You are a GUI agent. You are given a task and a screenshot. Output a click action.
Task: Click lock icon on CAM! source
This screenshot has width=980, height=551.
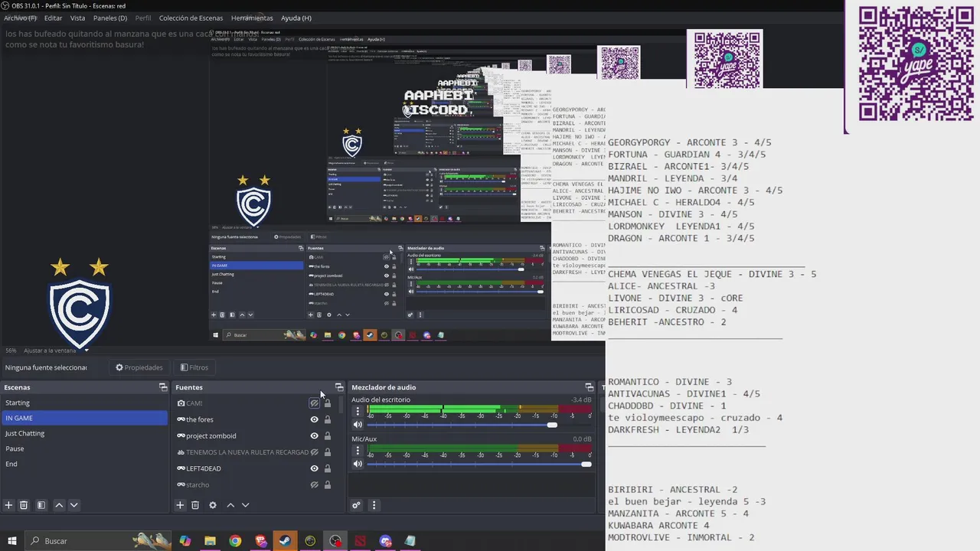(328, 403)
